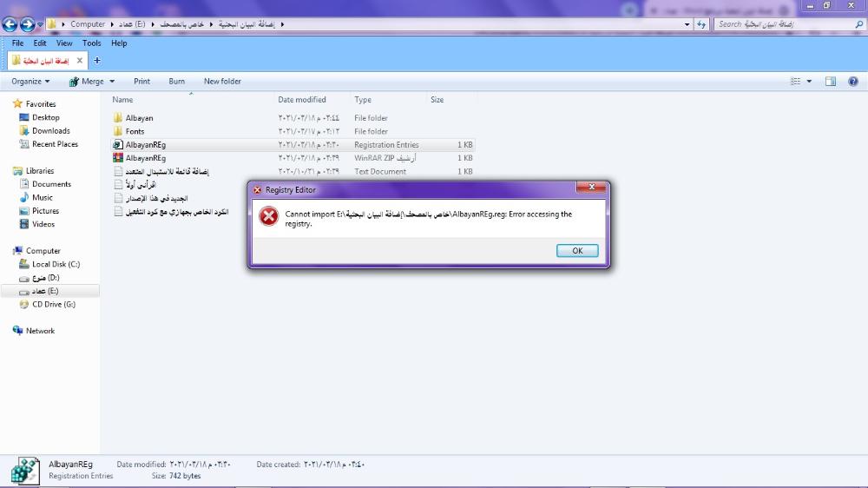Change view with the view icon
The image size is (868, 488).
(795, 81)
